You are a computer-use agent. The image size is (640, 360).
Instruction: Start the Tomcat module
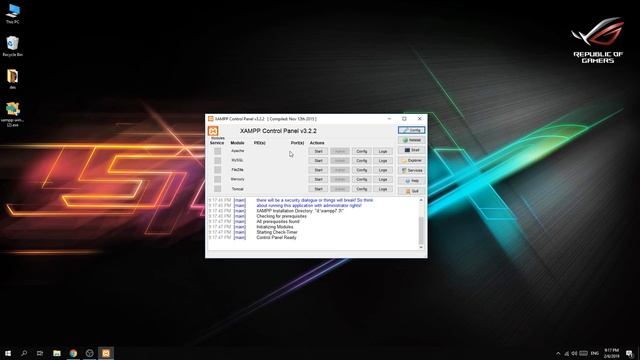click(x=318, y=189)
